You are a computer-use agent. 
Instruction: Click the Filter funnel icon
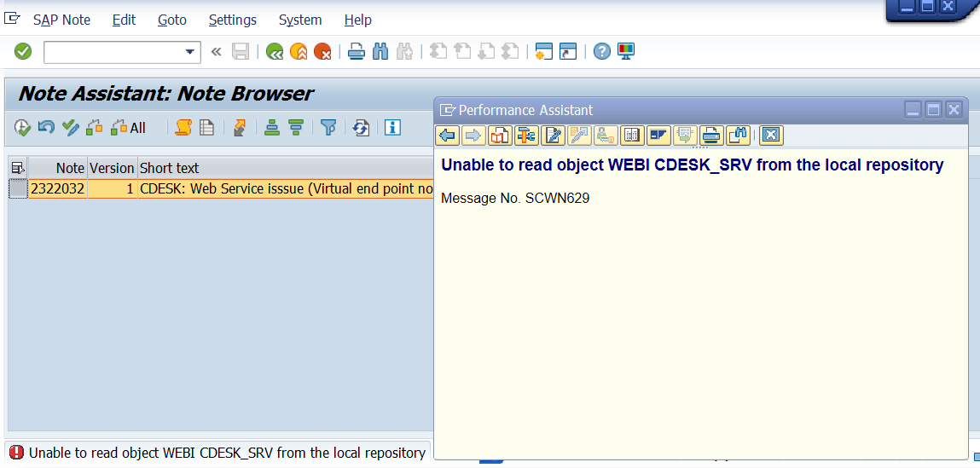[328, 128]
